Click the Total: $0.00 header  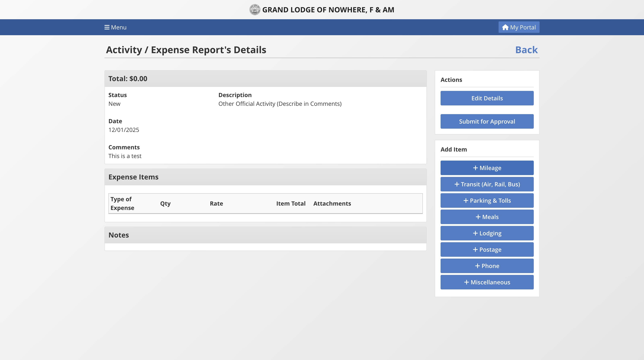265,79
